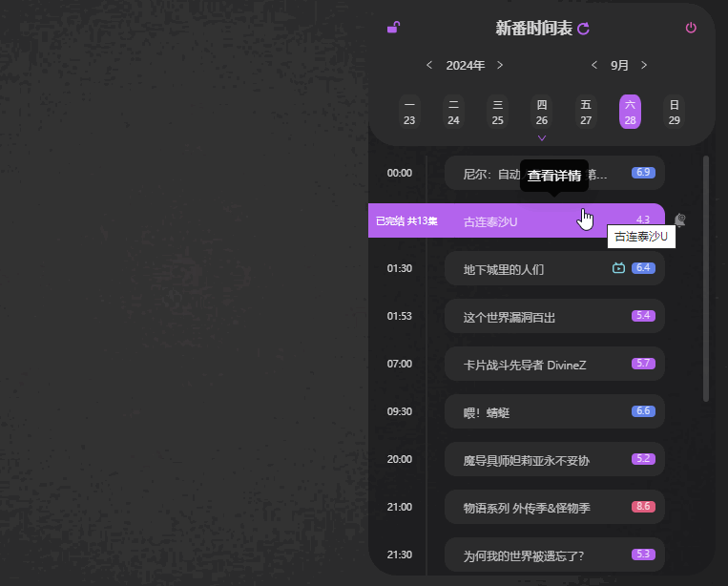Refresh the 新番时间表 schedule
Viewport: 728px width, 586px height.
584,29
